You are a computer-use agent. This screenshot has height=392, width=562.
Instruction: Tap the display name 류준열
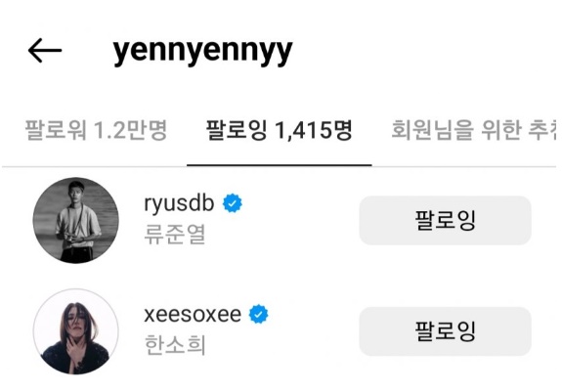(175, 235)
